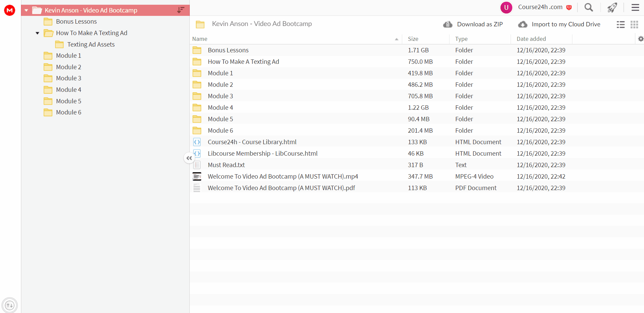Sort files by Date added header
Image resolution: width=644 pixels, height=313 pixels.
531,39
